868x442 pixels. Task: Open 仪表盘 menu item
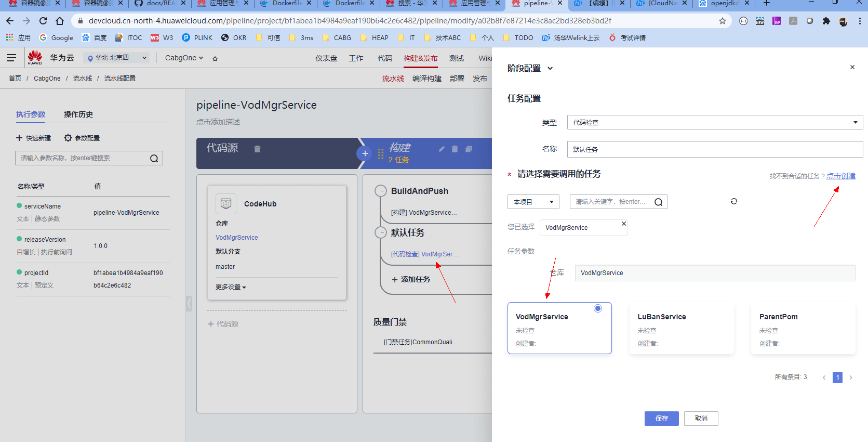(326, 58)
